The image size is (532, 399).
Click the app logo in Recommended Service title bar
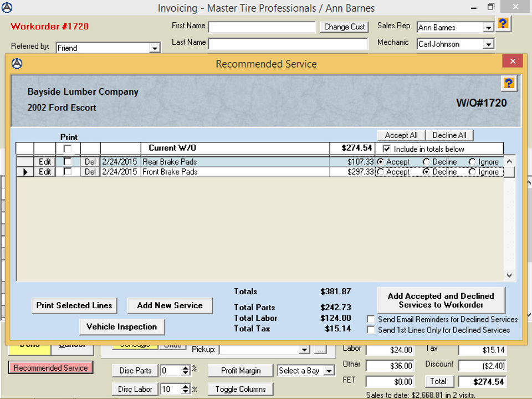click(x=17, y=63)
